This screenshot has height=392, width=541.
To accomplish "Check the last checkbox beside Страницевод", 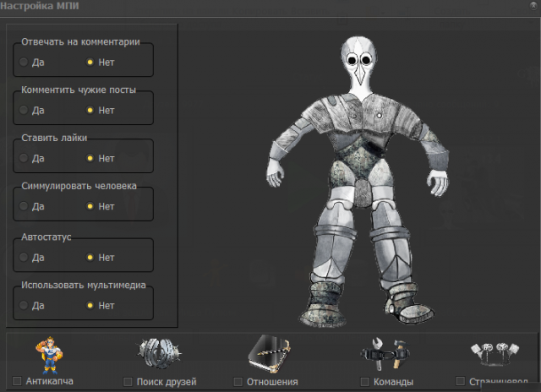I will tap(460, 381).
